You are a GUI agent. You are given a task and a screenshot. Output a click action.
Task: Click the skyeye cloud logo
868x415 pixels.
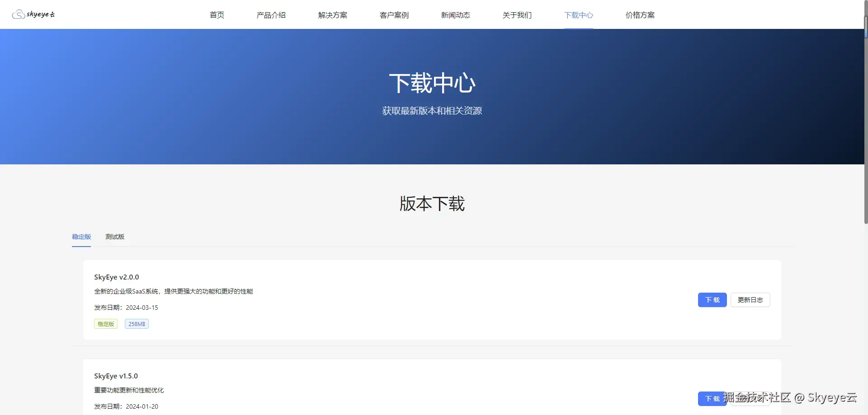[33, 14]
